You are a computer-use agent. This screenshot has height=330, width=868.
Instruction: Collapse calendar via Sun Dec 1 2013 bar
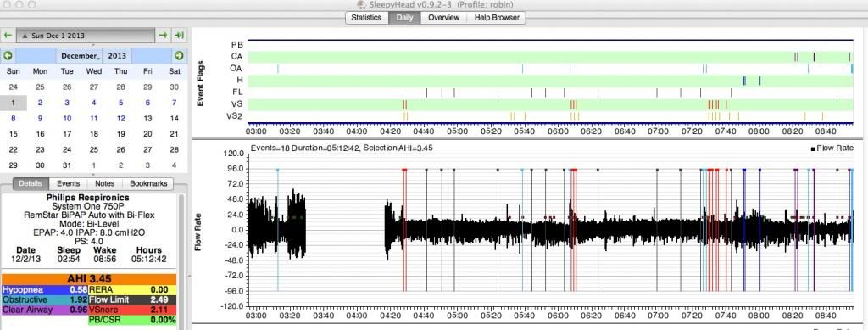pyautogui.click(x=86, y=36)
